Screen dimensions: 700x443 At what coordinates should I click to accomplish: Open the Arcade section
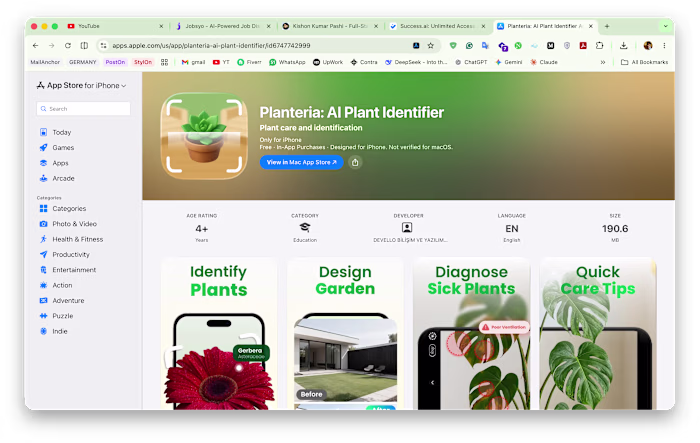click(x=57, y=178)
